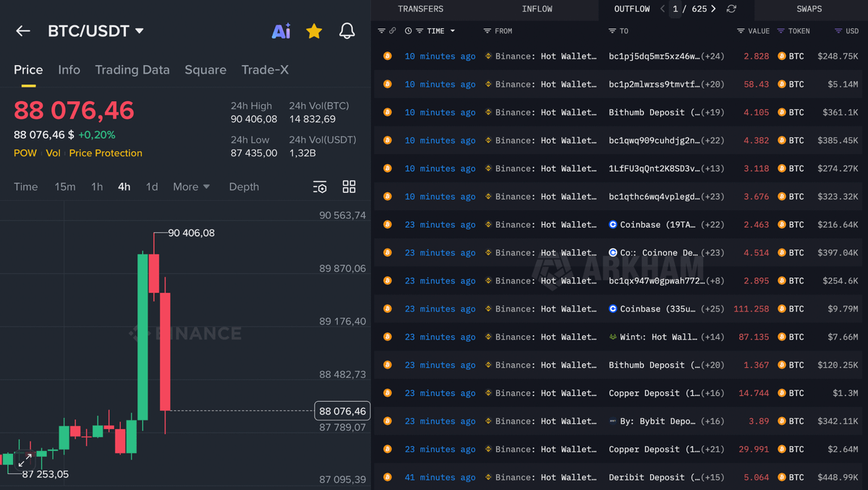Image resolution: width=868 pixels, height=490 pixels.
Task: Click the Coinone icon in the $397.04K row
Action: coord(613,253)
